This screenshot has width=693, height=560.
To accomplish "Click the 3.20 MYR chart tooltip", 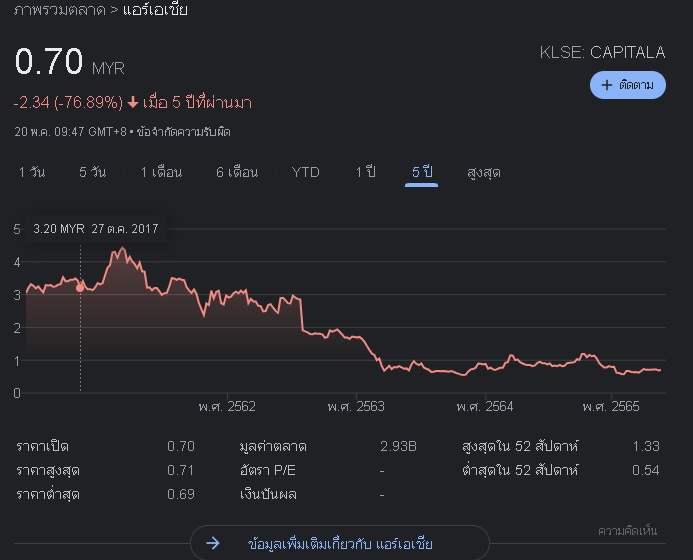I will pyautogui.click(x=96, y=229).
